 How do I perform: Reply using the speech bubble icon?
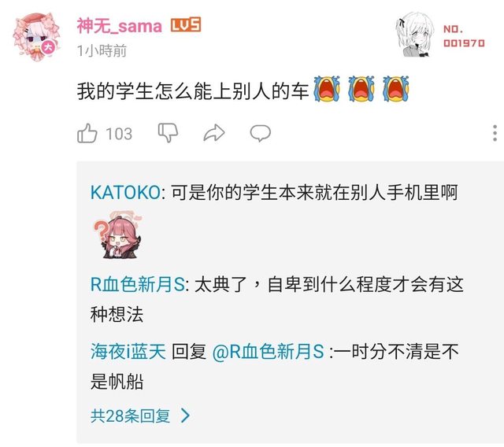point(261,133)
